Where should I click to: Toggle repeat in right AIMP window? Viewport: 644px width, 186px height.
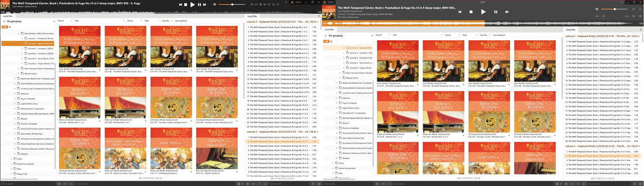tap(633, 16)
